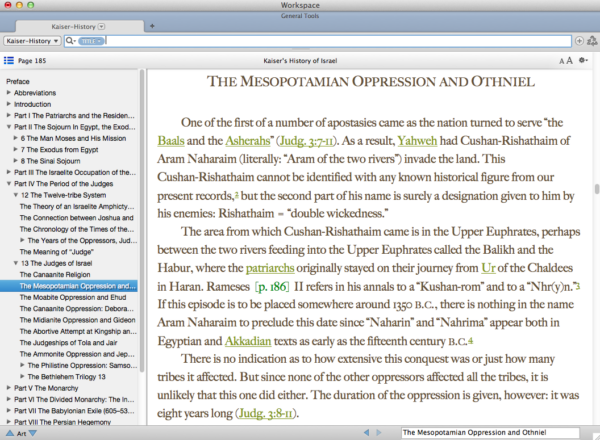Image resolution: width=600 pixels, height=440 pixels.
Task: Click the Go To box at bottom
Action: pos(490,433)
